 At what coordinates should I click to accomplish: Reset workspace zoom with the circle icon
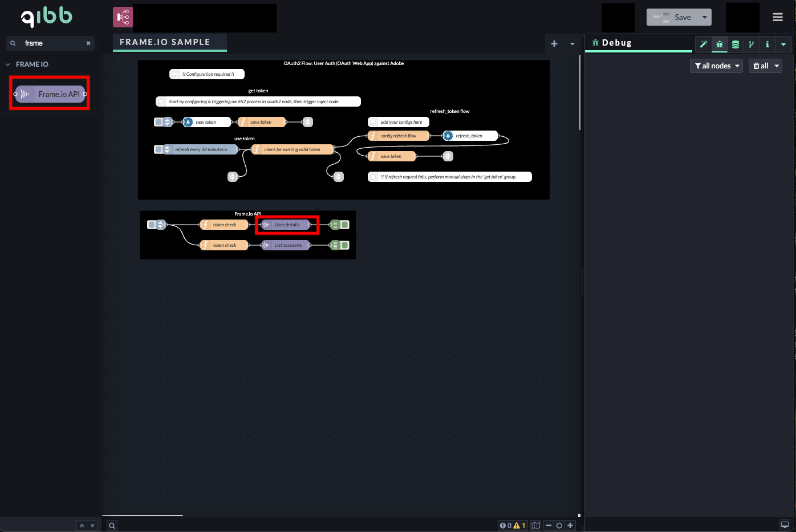559,525
